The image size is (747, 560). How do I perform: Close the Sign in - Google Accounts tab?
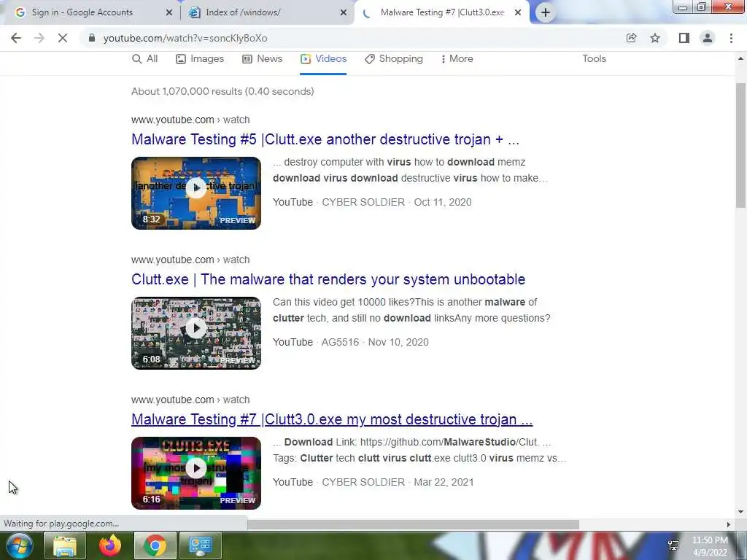pos(169,13)
